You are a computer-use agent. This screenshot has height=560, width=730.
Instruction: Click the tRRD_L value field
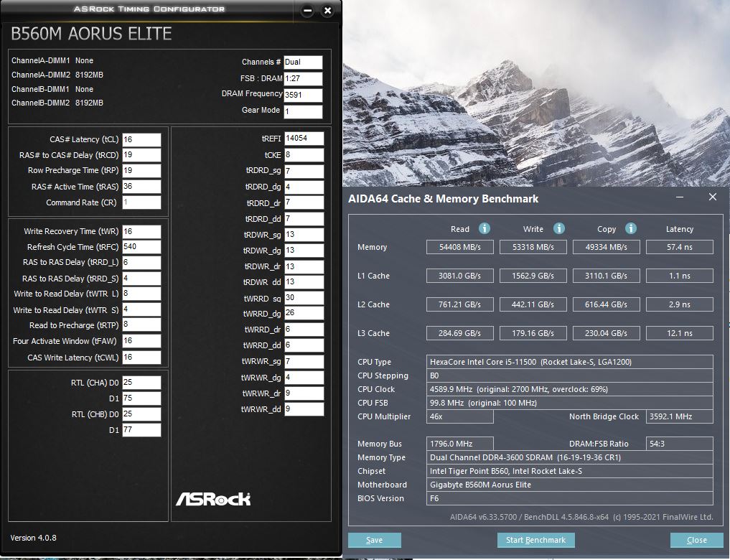141,263
